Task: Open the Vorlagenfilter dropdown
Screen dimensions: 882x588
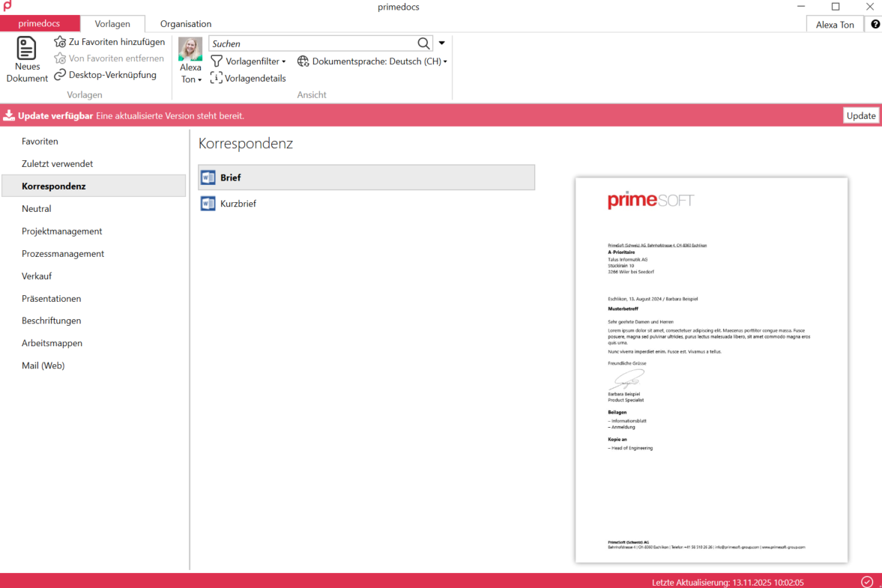Action: (x=248, y=61)
